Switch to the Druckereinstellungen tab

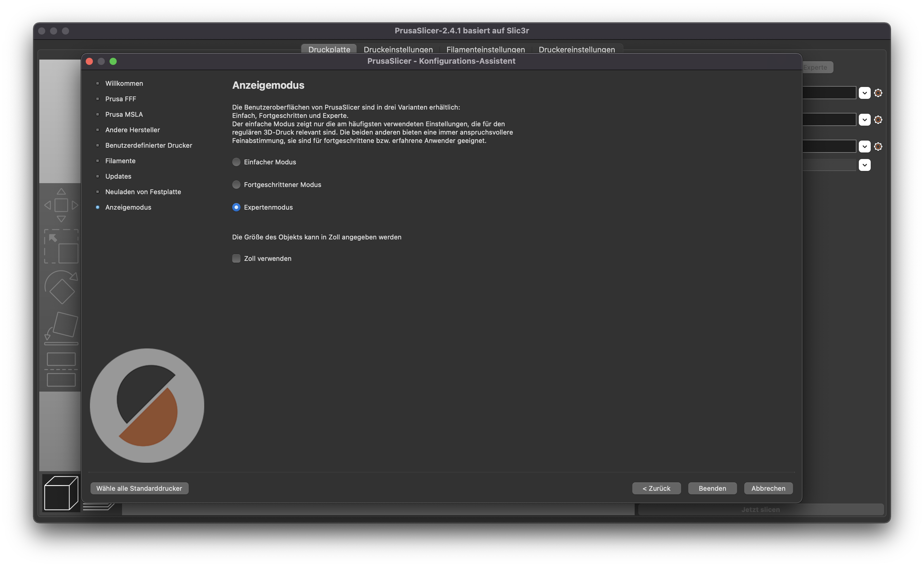(x=576, y=49)
